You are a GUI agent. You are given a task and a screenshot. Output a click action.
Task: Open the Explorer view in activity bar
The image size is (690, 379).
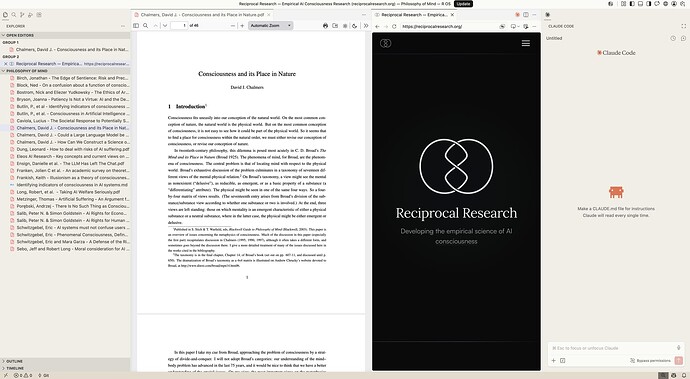(x=5, y=15)
